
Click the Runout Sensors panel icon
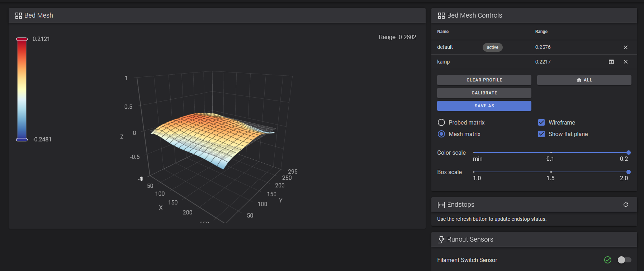click(x=441, y=239)
